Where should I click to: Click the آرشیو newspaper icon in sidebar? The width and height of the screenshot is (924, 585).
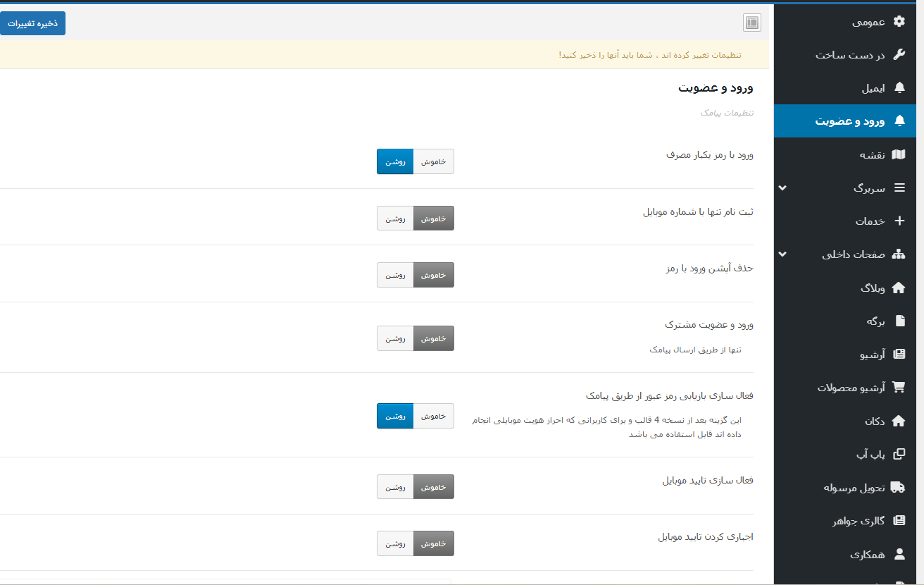pyautogui.click(x=899, y=354)
